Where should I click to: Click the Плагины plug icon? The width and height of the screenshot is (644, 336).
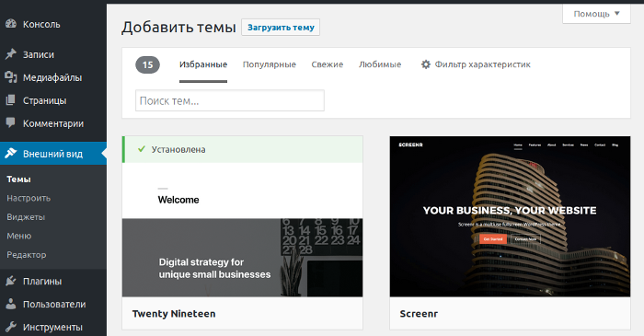[x=11, y=281]
